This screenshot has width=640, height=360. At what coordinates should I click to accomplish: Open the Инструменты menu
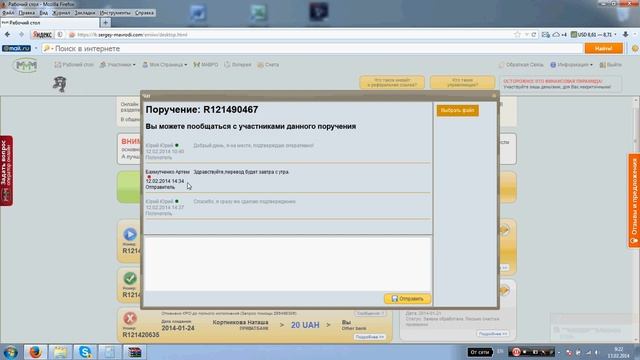pos(115,13)
